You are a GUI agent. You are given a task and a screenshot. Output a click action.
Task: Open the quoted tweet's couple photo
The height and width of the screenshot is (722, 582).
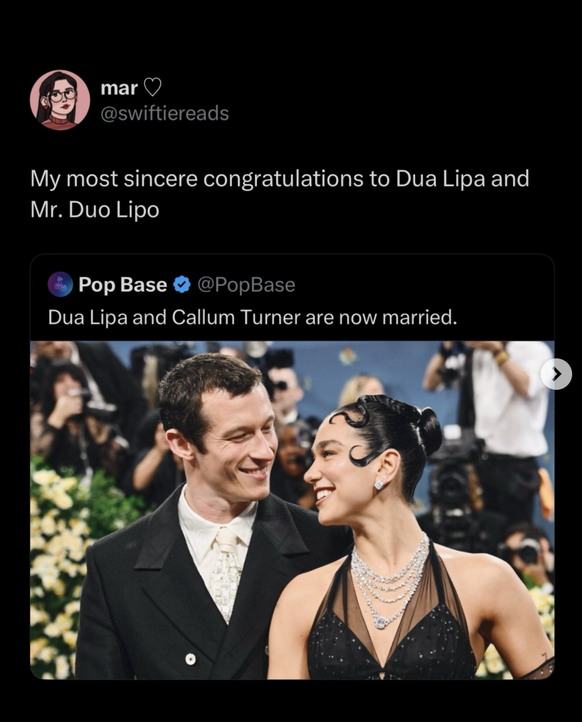click(x=292, y=510)
